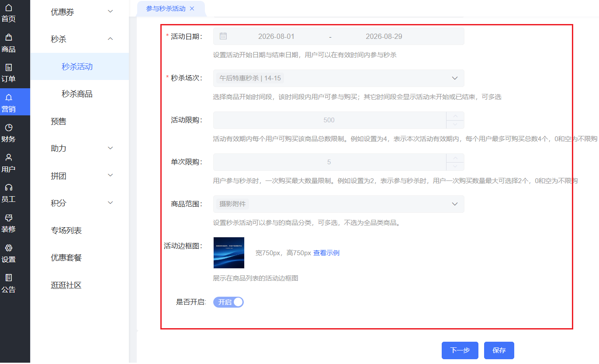The image size is (599, 364).
Task: Close the 参与秒杀活动 tab
Action: (x=192, y=9)
